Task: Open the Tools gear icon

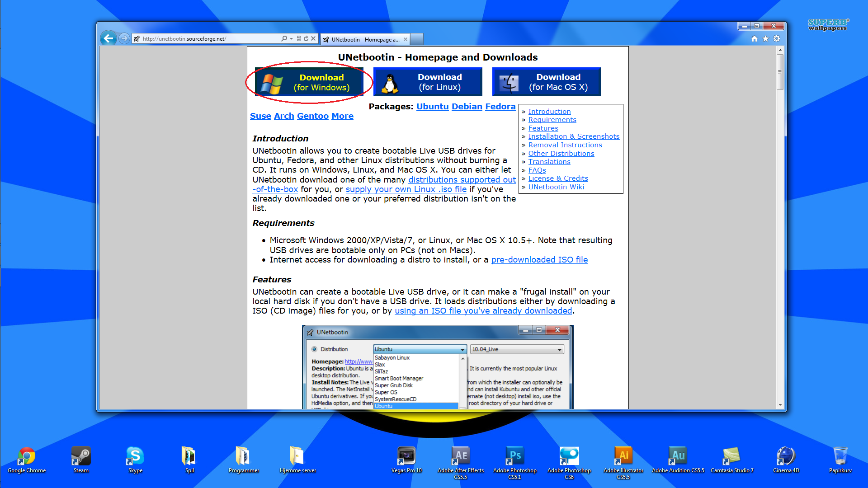Action: [777, 39]
